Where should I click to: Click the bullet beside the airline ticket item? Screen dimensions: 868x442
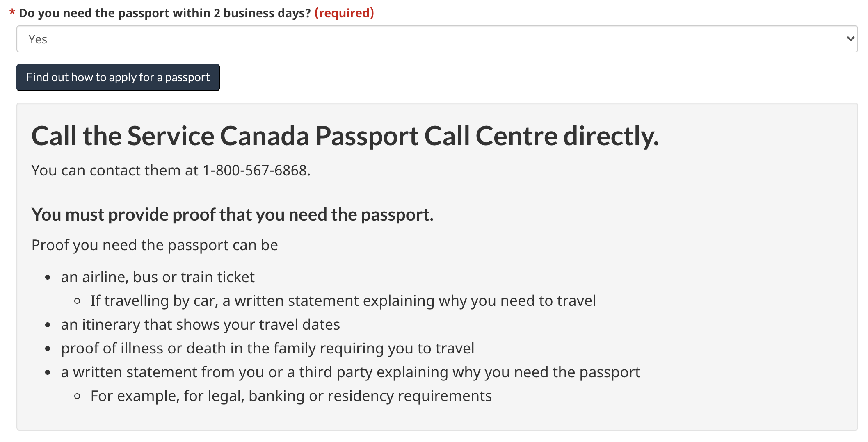click(x=48, y=278)
